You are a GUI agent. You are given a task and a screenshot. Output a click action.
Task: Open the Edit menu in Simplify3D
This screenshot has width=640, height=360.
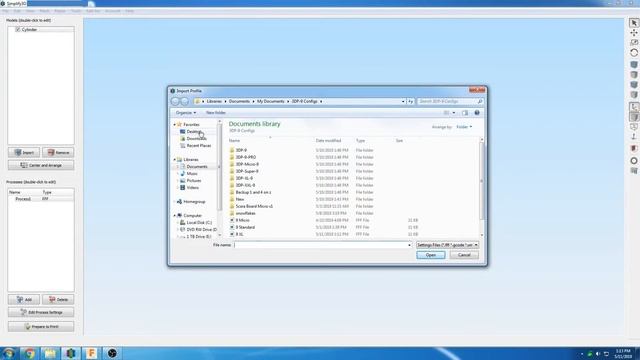pyautogui.click(x=17, y=11)
